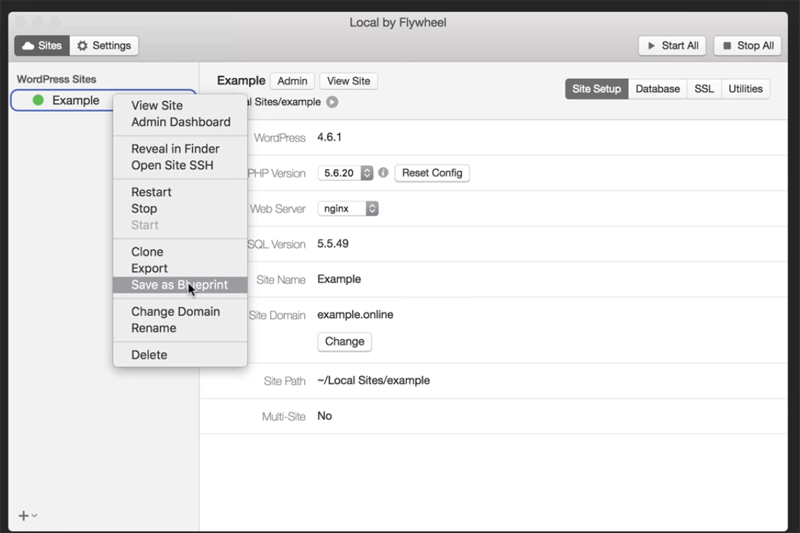Viewport: 800px width, 533px height.
Task: Choose Save as Blueprint from context menu
Action: click(179, 285)
